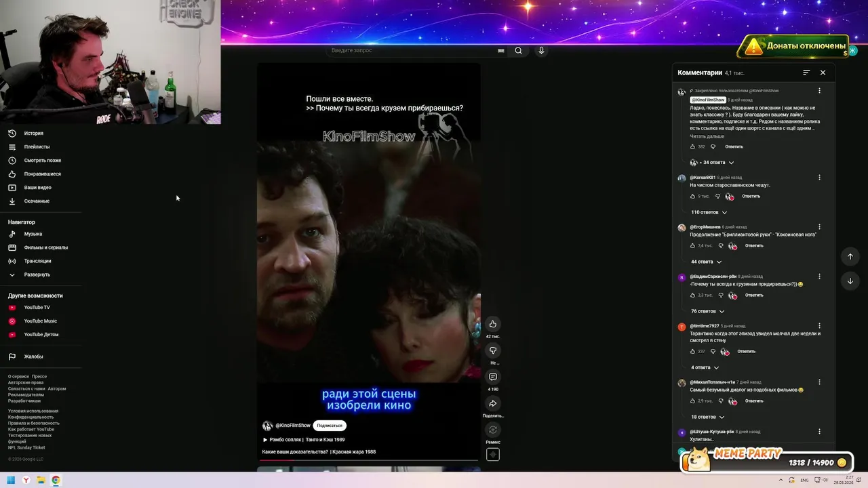The width and height of the screenshot is (868, 488).
Task: Open Yandex browser from the taskbar
Action: [26, 481]
